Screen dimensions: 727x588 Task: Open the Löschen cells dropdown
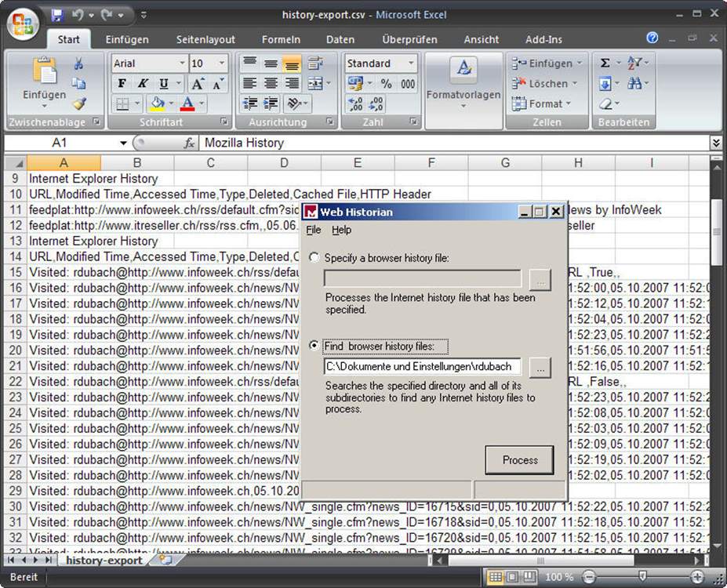coord(544,83)
